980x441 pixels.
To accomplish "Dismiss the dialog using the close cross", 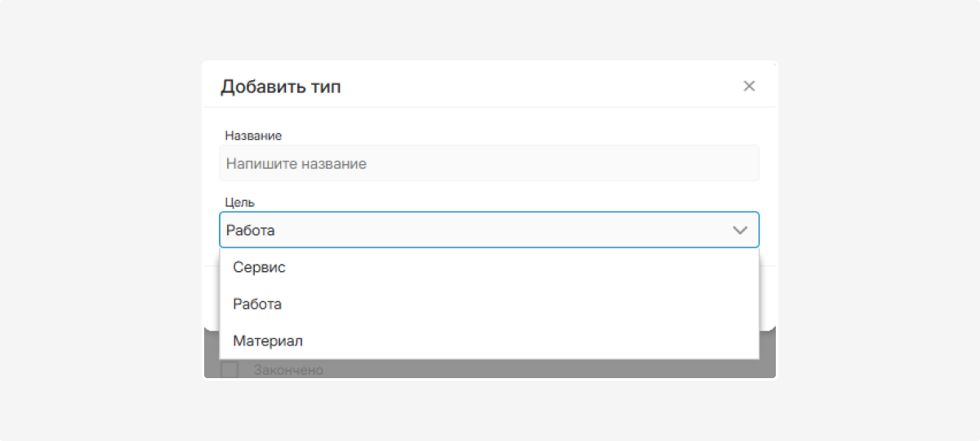I will pos(749,87).
